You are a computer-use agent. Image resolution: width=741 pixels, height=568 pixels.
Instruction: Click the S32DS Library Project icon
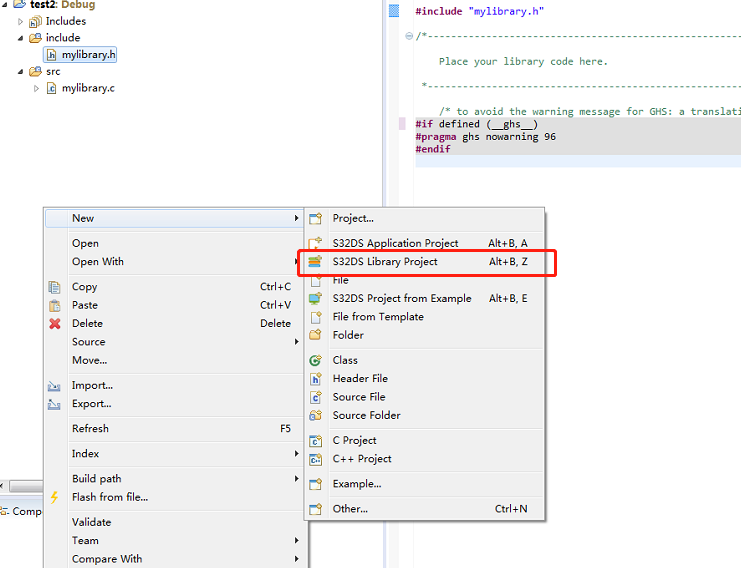tap(315, 261)
